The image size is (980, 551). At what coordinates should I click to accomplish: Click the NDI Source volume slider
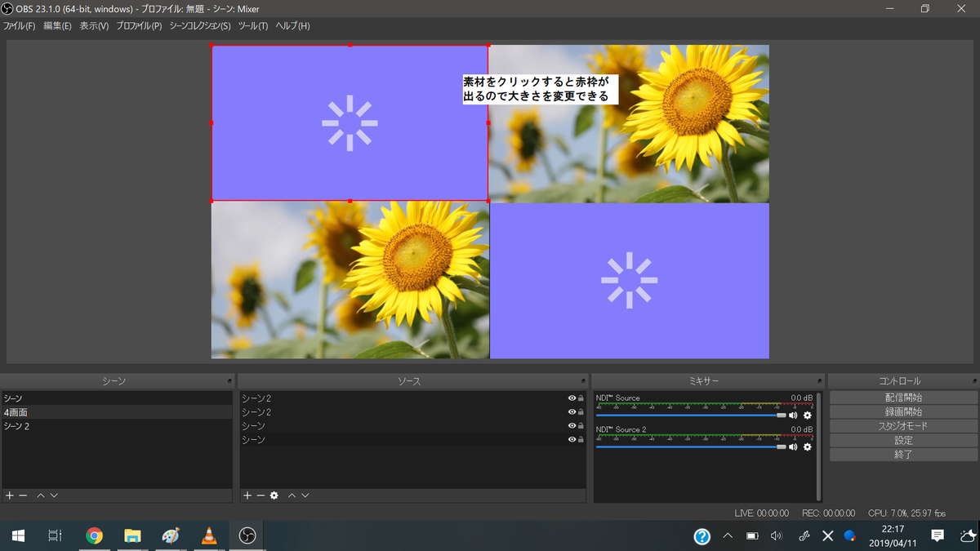[x=691, y=415]
